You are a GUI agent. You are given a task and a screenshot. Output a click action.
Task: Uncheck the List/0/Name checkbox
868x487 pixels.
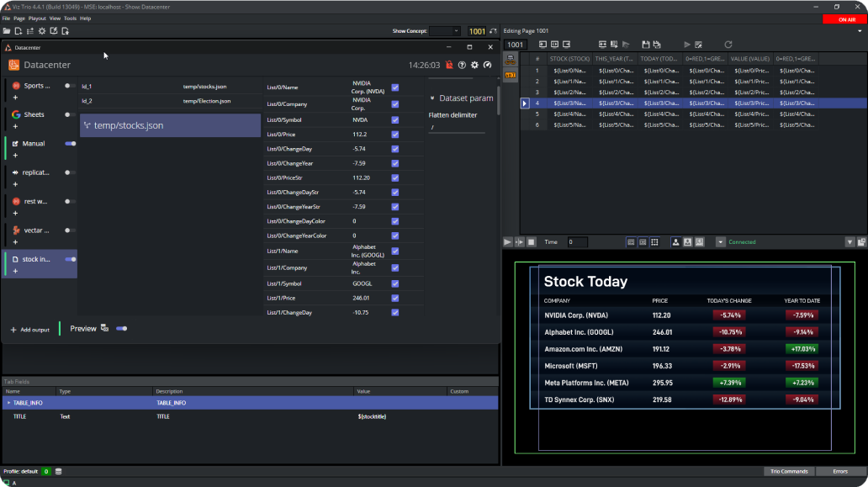[395, 87]
